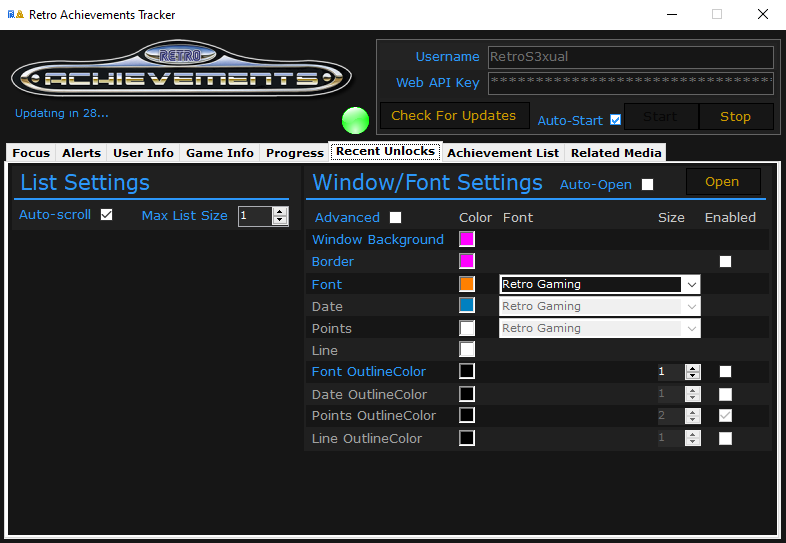The width and height of the screenshot is (786, 543).
Task: Increase Font OutlineColor size value
Action: [693, 368]
